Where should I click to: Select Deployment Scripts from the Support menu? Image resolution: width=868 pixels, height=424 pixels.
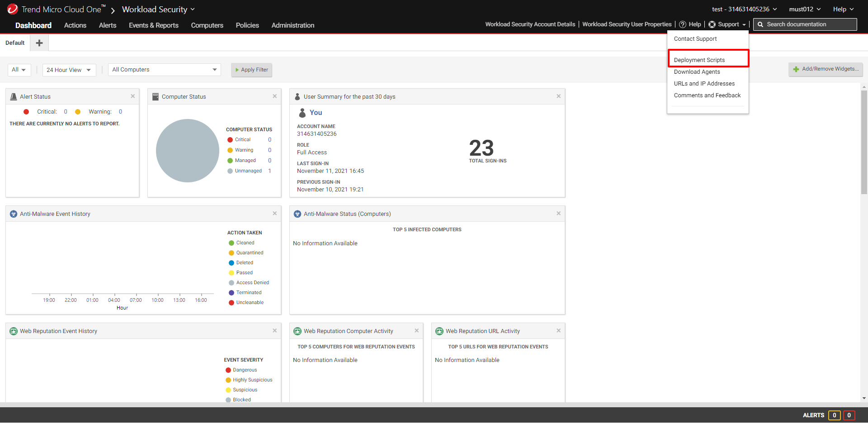(x=699, y=59)
